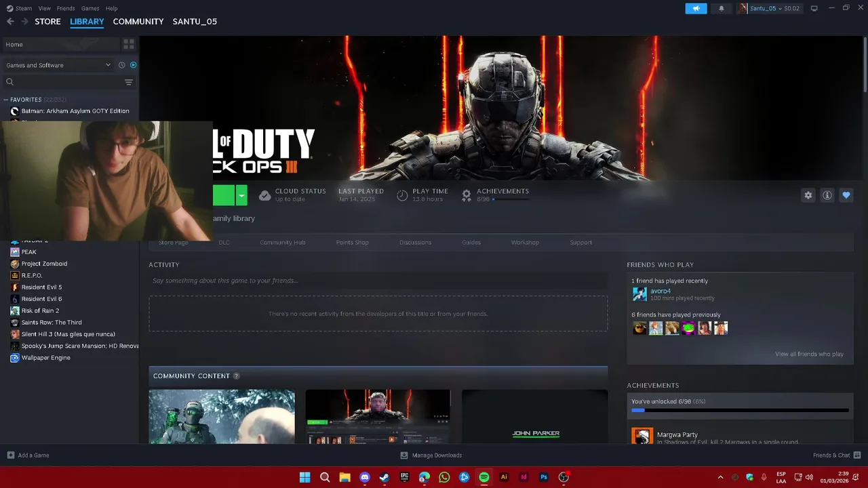
Task: Open Steam announcements megaphone button
Action: pos(696,8)
